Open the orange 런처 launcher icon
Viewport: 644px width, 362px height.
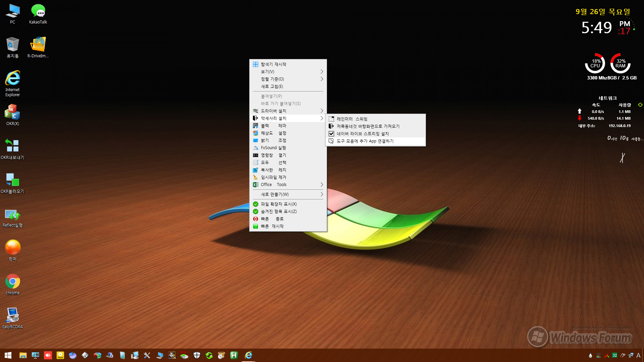click(x=12, y=251)
